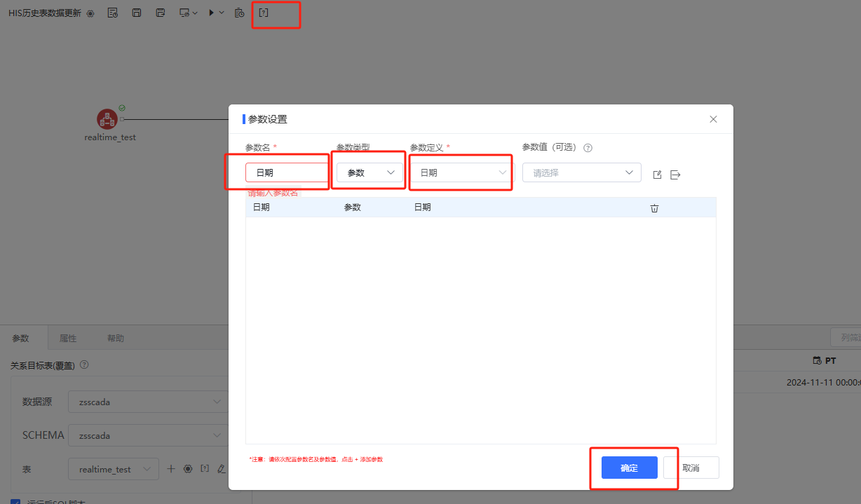The width and height of the screenshot is (861, 504).
Task: Open the 参数值 请选择 dropdown
Action: tap(582, 172)
